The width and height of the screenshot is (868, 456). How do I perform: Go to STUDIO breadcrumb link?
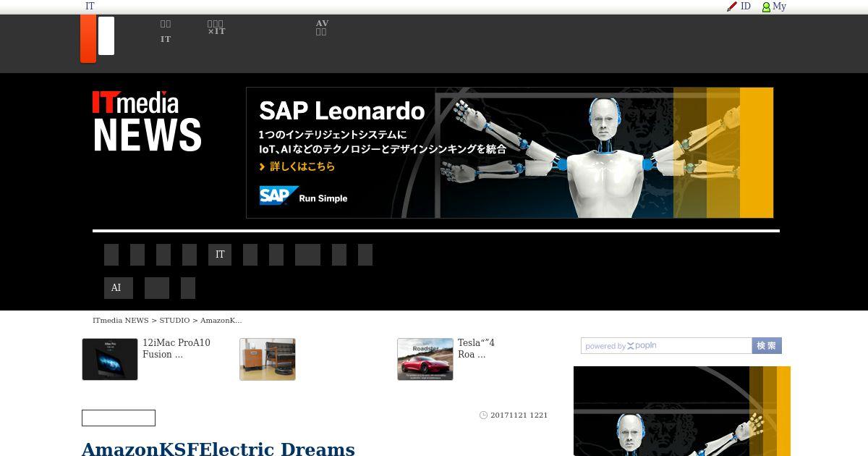point(174,321)
